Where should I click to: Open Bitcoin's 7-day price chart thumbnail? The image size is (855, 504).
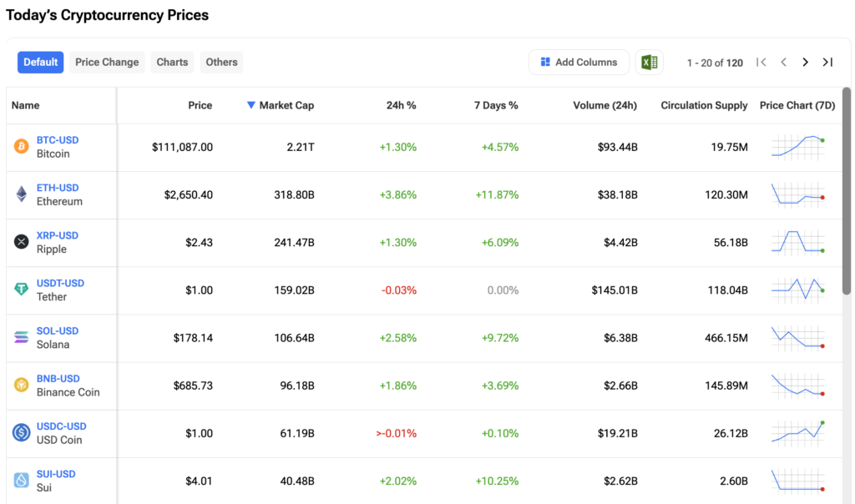pos(797,147)
